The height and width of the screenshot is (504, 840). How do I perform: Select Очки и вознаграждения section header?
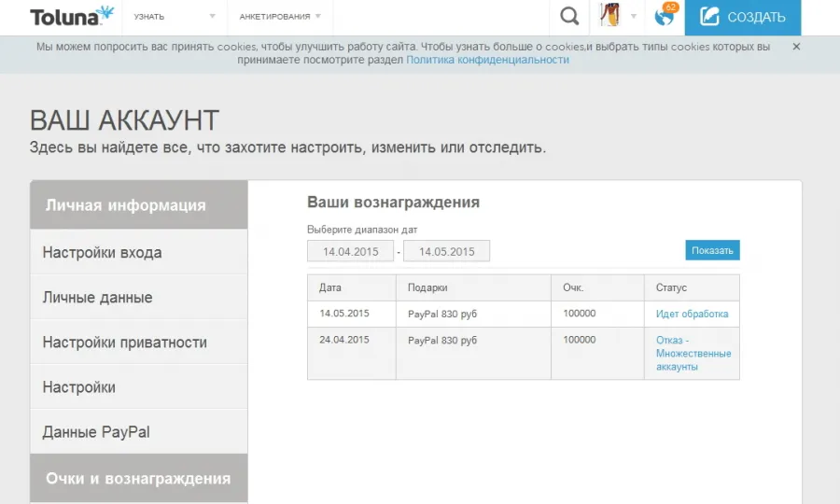139,478
